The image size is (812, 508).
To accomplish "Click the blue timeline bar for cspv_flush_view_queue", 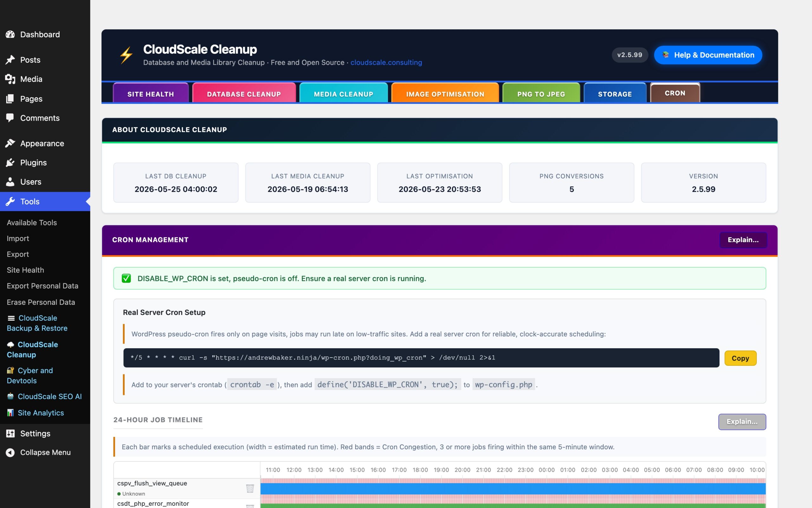I will 513,489.
